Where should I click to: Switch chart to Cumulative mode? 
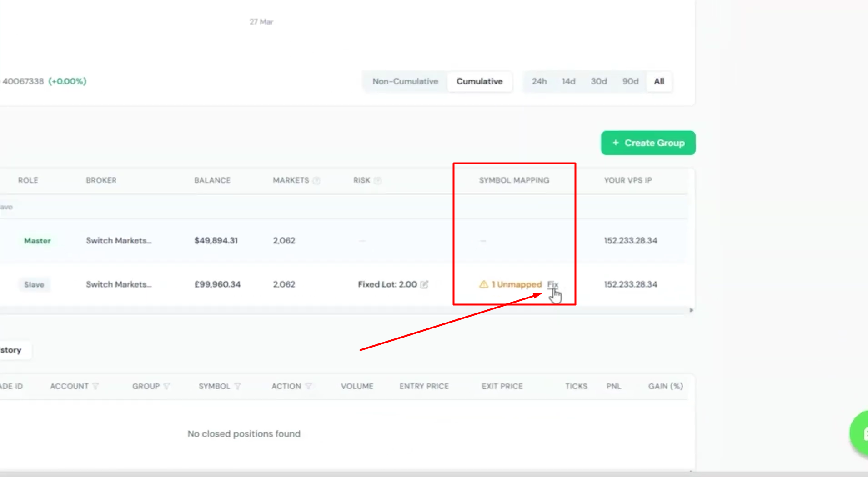479,81
